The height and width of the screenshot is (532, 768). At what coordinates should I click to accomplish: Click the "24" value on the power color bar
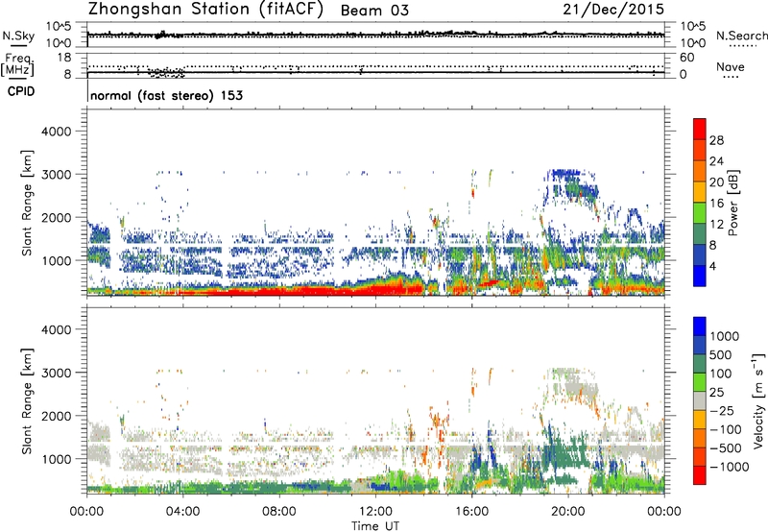[716, 161]
